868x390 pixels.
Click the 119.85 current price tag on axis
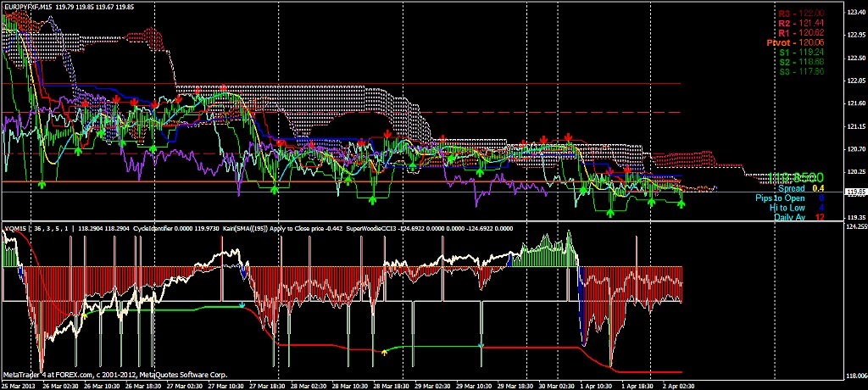856,192
